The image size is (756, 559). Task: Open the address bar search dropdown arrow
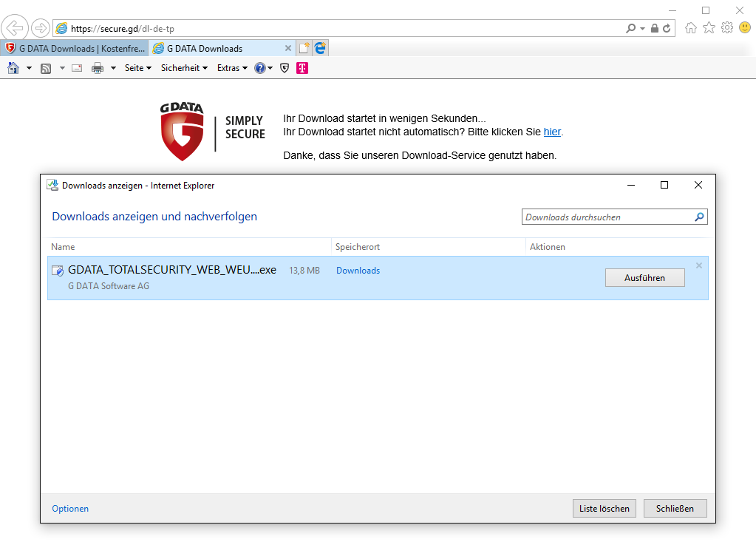coord(642,29)
